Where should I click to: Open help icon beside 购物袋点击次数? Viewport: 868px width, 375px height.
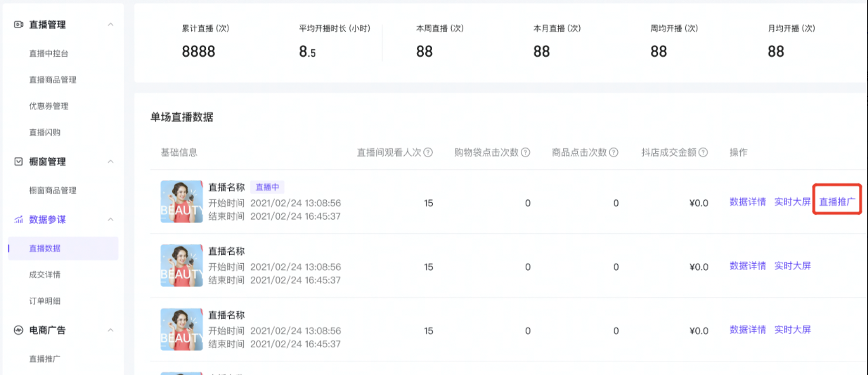click(x=525, y=152)
